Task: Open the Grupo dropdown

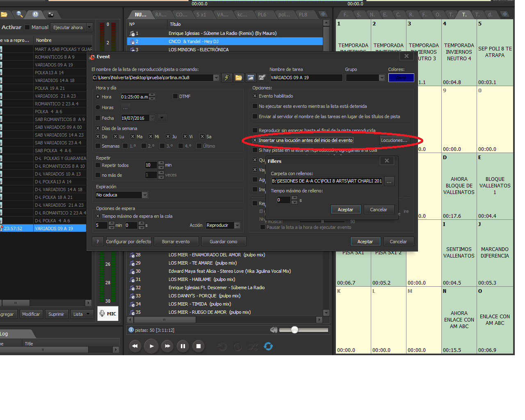Action: coord(381,78)
